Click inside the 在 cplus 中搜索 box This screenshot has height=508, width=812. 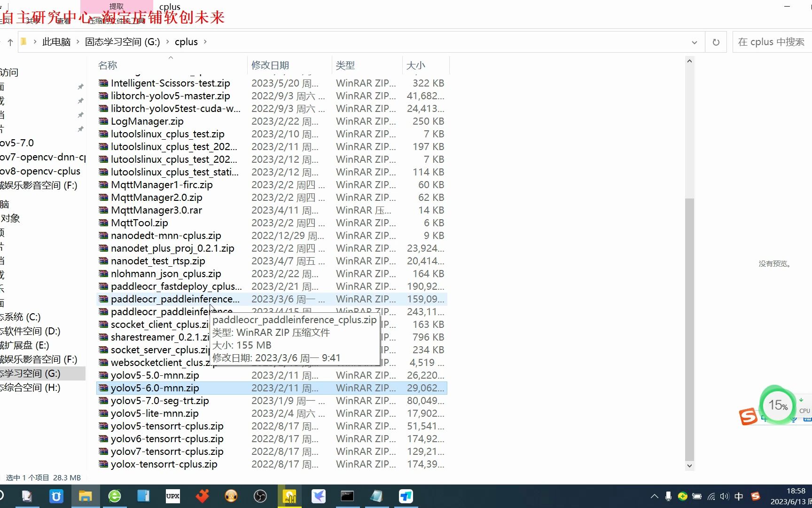pos(771,42)
